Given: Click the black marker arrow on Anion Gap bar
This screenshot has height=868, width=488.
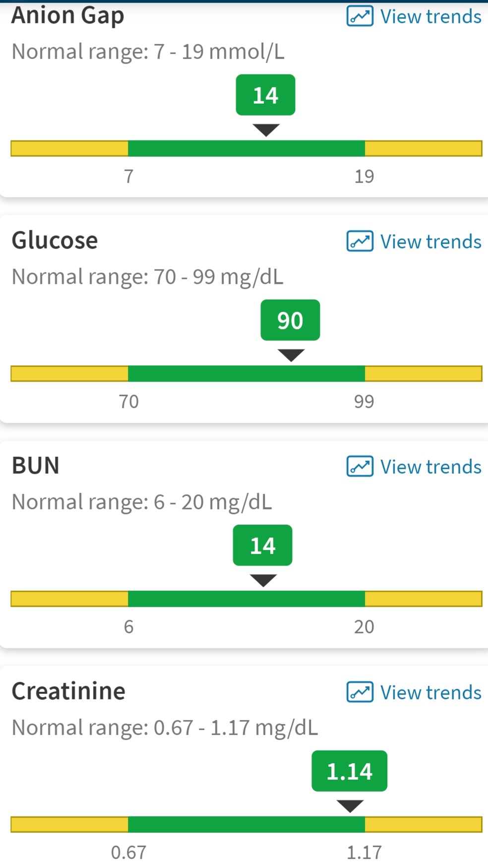Looking at the screenshot, I should [x=266, y=130].
